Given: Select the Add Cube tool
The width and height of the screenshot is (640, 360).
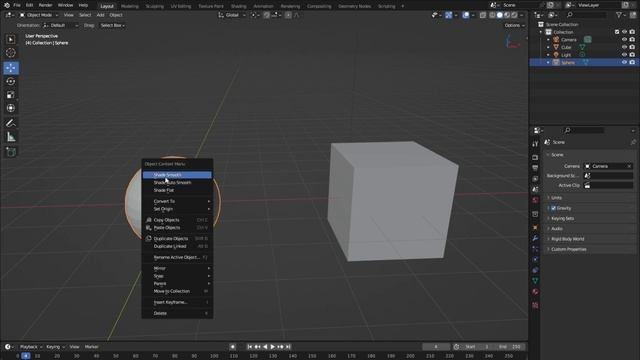Looking at the screenshot, I should click(11, 152).
